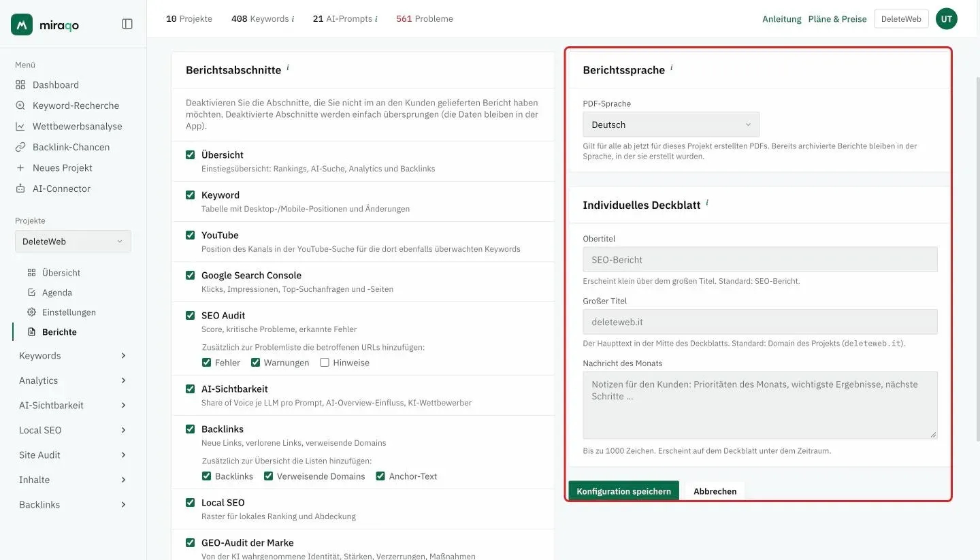Click the AI-Connector plug icon
Screen dimensions: 980x560
tap(20, 188)
